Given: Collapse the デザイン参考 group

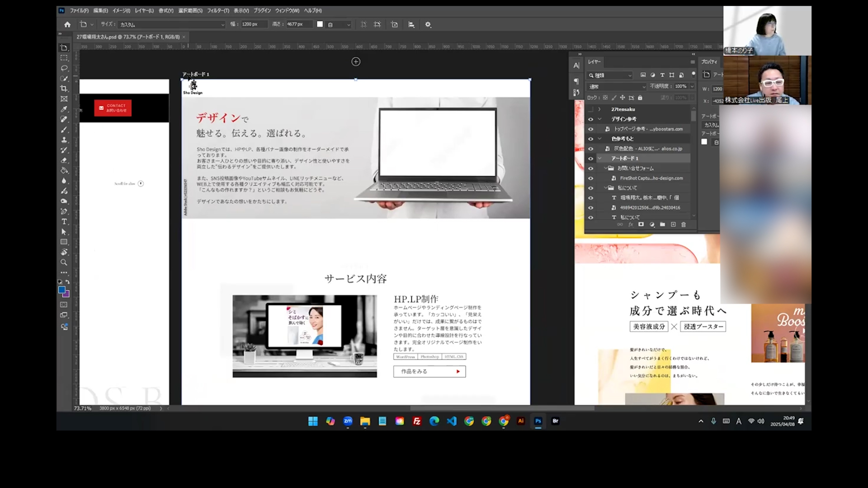Looking at the screenshot, I should tap(599, 119).
